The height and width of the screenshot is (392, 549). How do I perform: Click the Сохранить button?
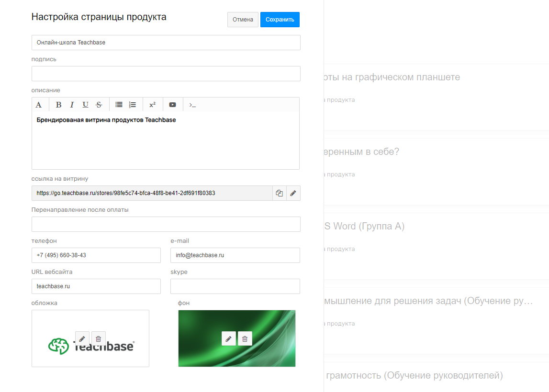(280, 20)
